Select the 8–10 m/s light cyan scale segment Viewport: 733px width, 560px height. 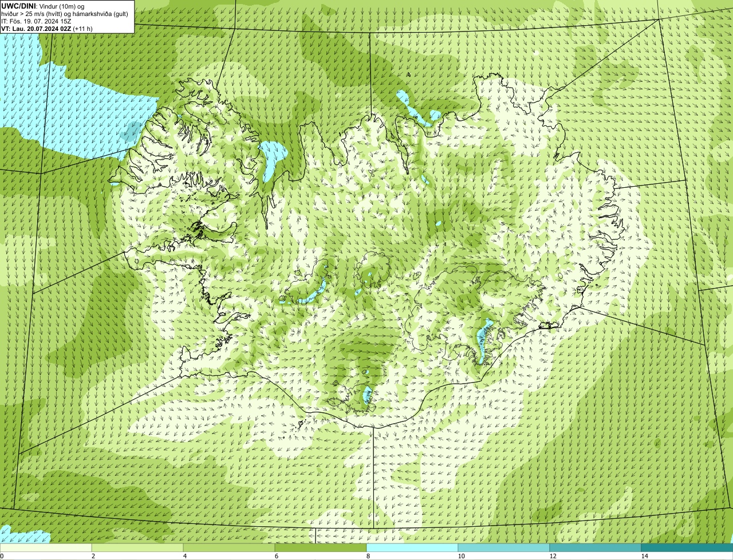point(412,547)
